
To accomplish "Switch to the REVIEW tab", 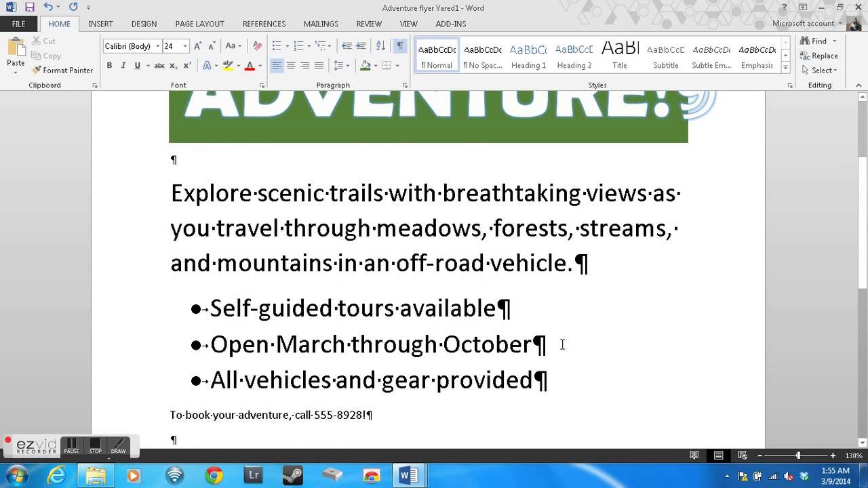I will point(369,24).
